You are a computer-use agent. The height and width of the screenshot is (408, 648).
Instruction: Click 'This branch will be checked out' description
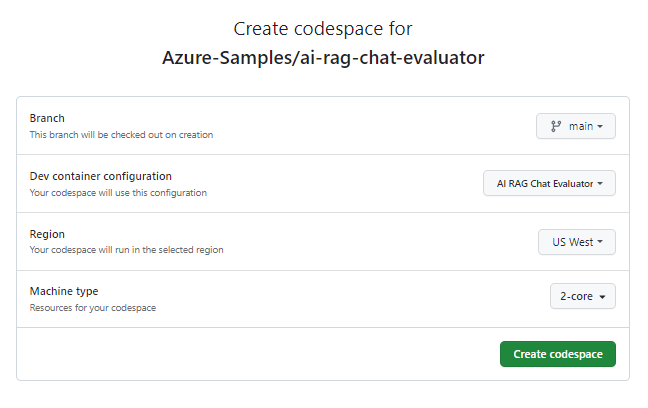[121, 134]
